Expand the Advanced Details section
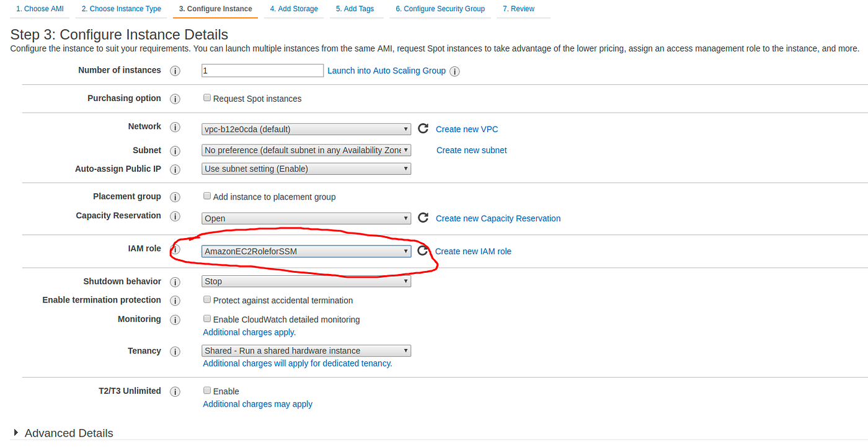Image resolution: width=868 pixels, height=447 pixels. tap(68, 433)
